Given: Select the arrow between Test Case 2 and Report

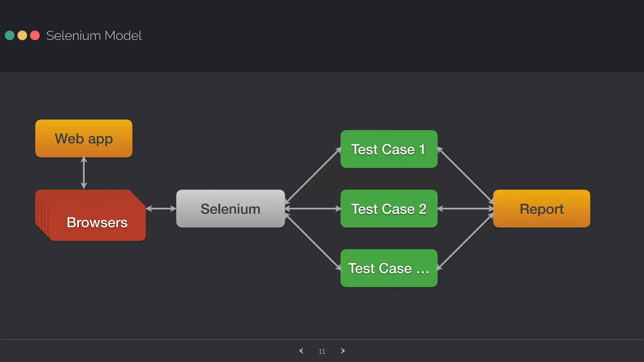Looking at the screenshot, I should 465,208.
